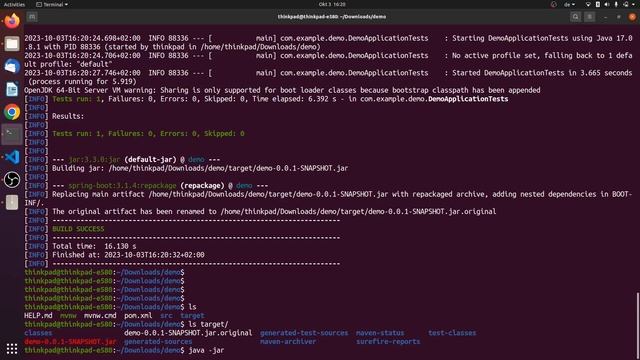Click the 'Finished at: 2023-10-03T16:20:32+02:00' line
Viewport: 640px width, 360px height.
[x=114, y=255]
